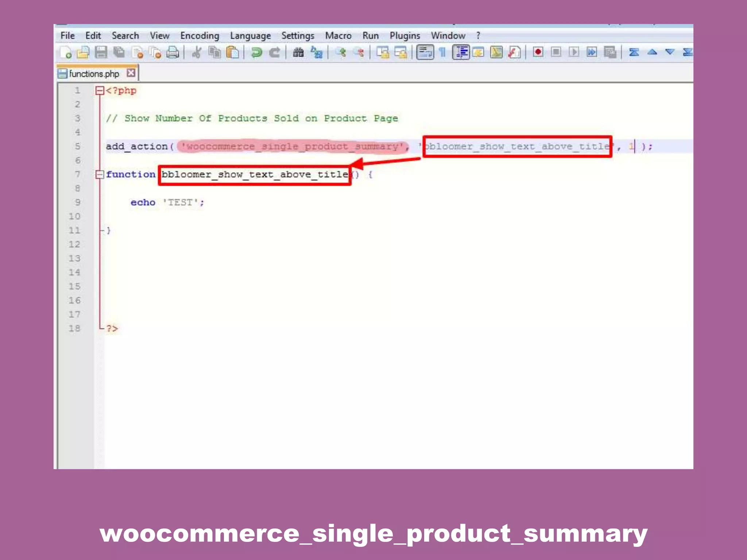Click the Redo arrow icon
Screen dimensions: 747x560
pyautogui.click(x=274, y=52)
